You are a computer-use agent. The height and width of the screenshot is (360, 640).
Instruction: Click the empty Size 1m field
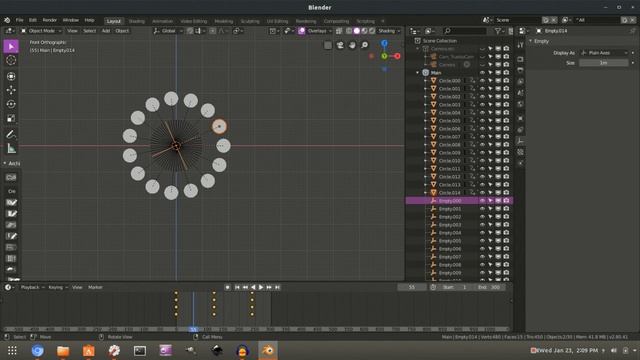click(x=604, y=63)
